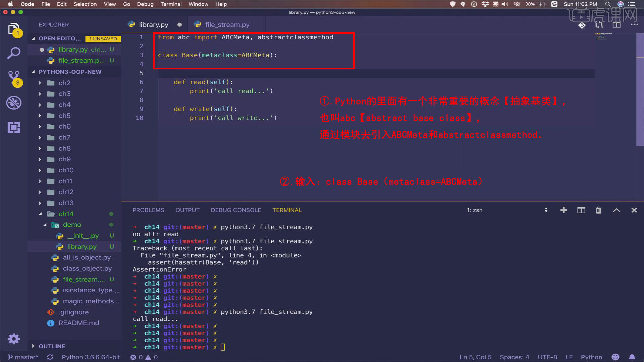Switch to the DEBUG CONSOLE tab
Image resolution: width=644 pixels, height=362 pixels.
[236, 210]
